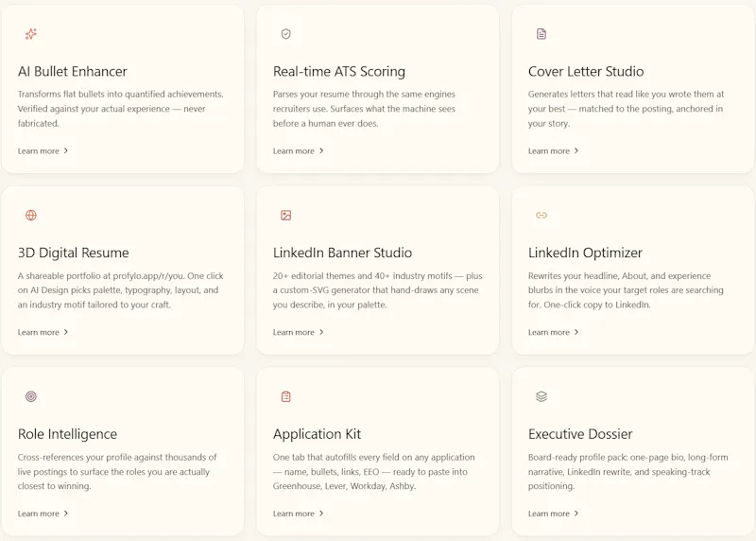Open Learn more under Application Kit
Image resolution: width=756 pixels, height=541 pixels.
(298, 514)
